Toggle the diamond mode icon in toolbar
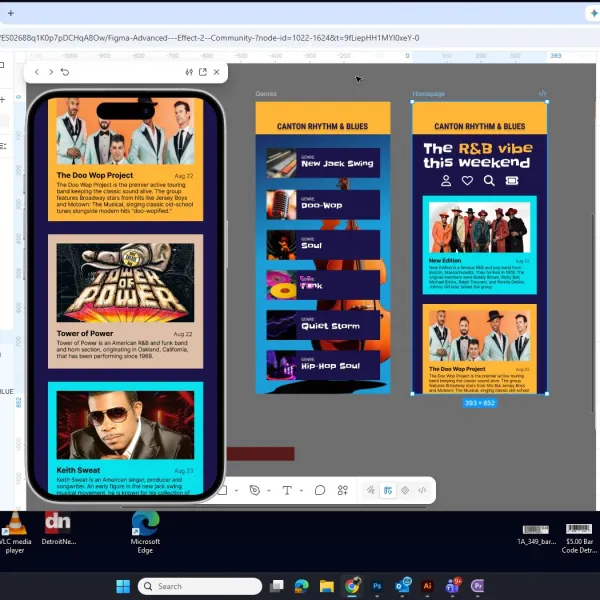 point(405,490)
